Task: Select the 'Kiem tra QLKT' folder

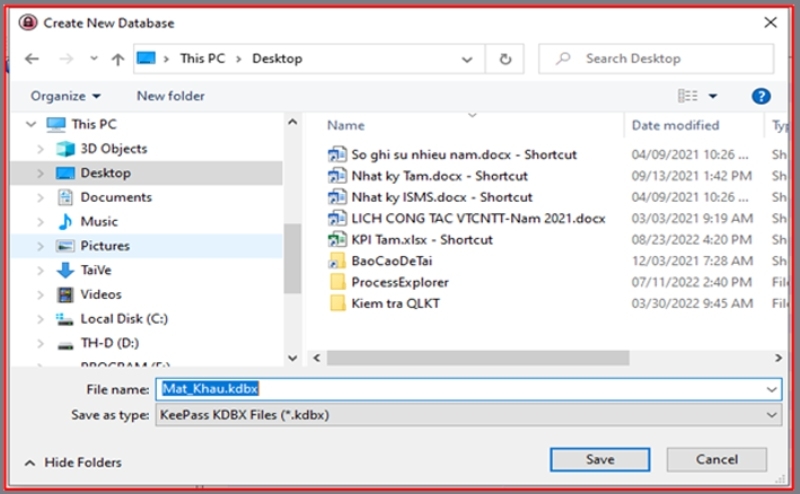Action: (395, 304)
